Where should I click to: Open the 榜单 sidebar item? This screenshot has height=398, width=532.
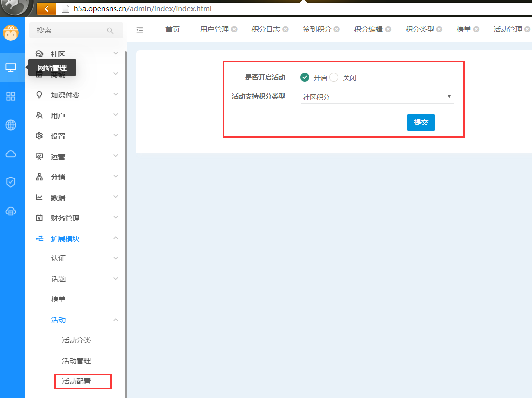58,299
